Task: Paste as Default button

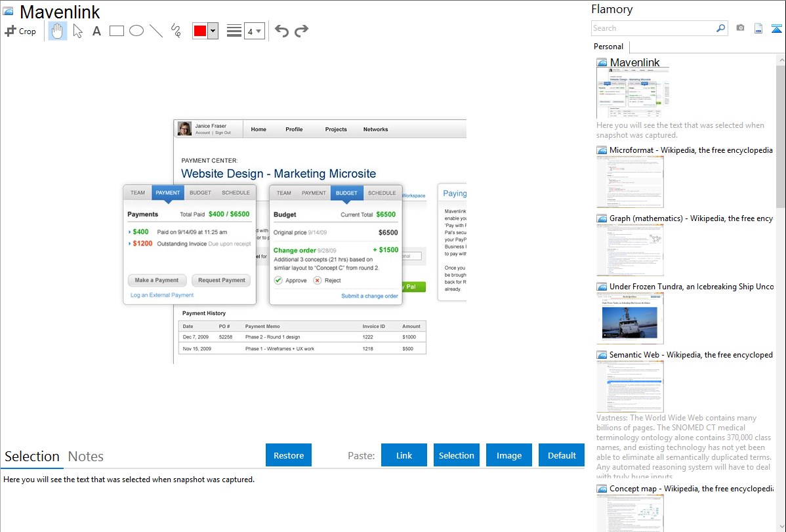Action: click(562, 455)
